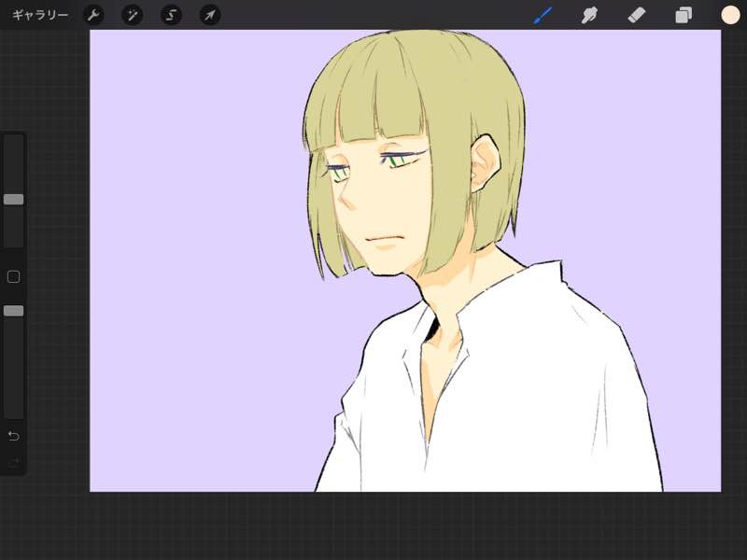This screenshot has height=560, width=747.
Task: Select the Eraser tool
Action: click(x=637, y=15)
